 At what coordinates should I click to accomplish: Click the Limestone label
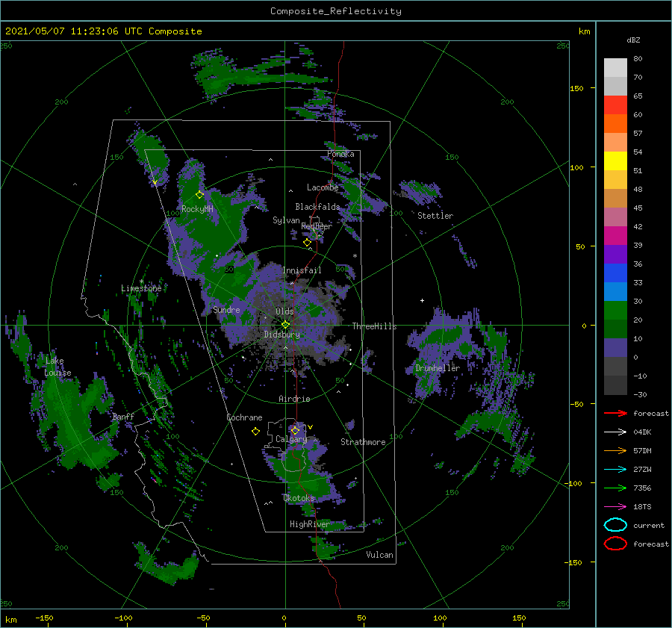click(x=141, y=288)
